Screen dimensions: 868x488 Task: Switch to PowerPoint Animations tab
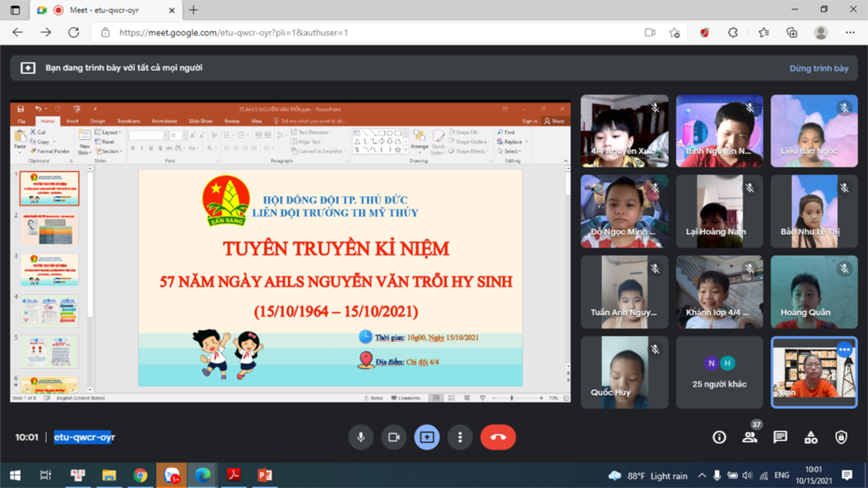164,121
